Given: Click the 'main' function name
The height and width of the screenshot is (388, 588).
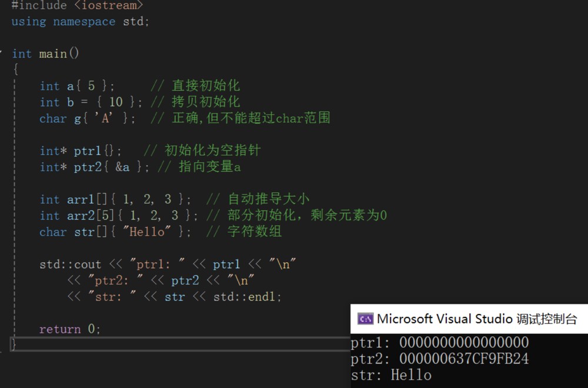Looking at the screenshot, I should (x=54, y=53).
